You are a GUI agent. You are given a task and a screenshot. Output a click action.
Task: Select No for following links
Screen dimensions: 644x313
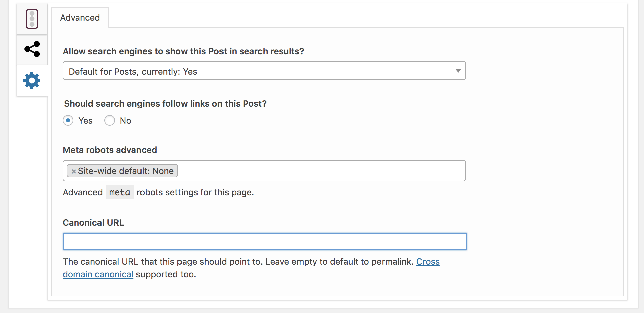click(x=110, y=120)
